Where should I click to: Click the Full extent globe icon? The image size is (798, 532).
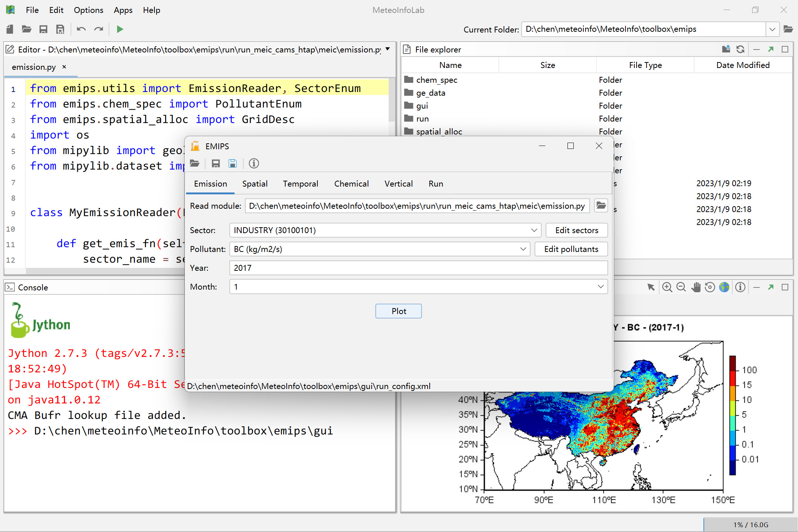pos(724,287)
